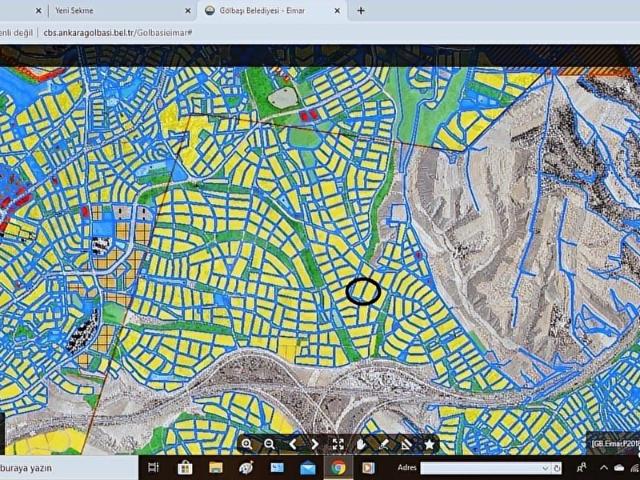Show hidden system tray icons chevron
This screenshot has width=640, height=480.
click(604, 468)
